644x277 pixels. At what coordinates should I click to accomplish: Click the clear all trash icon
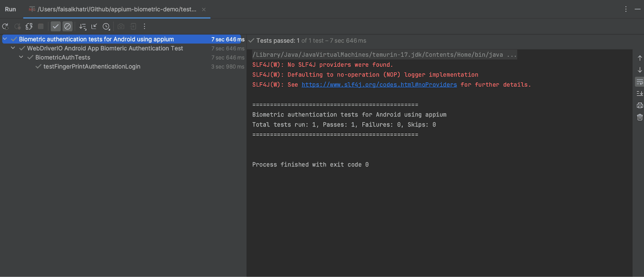[640, 117]
